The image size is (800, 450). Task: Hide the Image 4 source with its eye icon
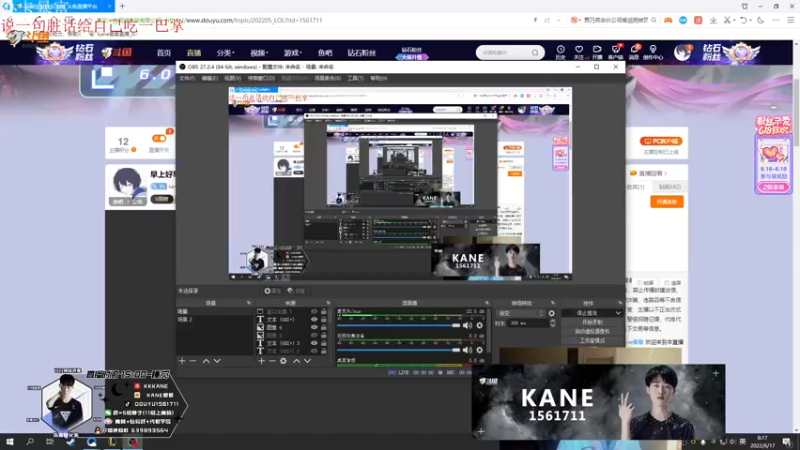[x=314, y=328]
